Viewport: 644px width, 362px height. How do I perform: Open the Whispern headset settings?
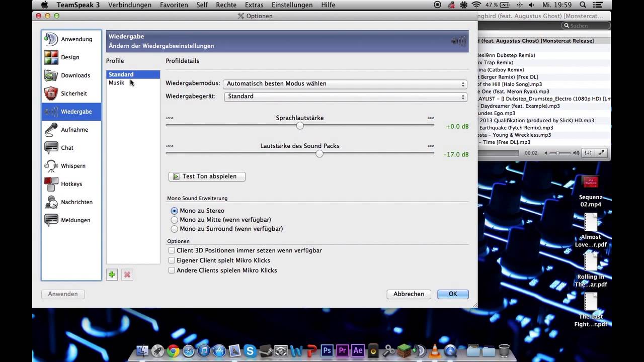click(71, 166)
